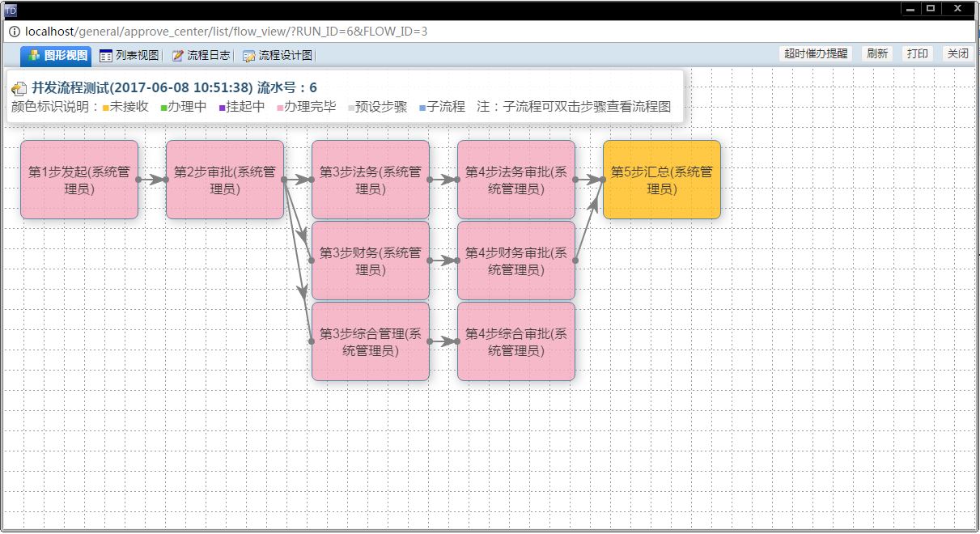Viewport: 980px width, 534px height.
Task: Select the 第2步审批 flow node
Action: (x=225, y=180)
